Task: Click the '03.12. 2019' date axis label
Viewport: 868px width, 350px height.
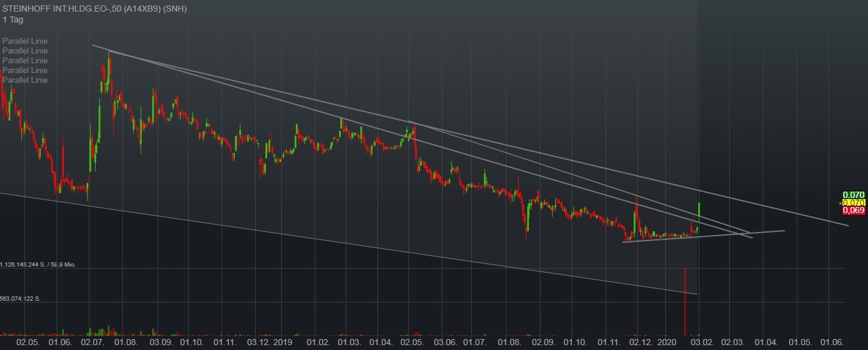Action: [269, 343]
